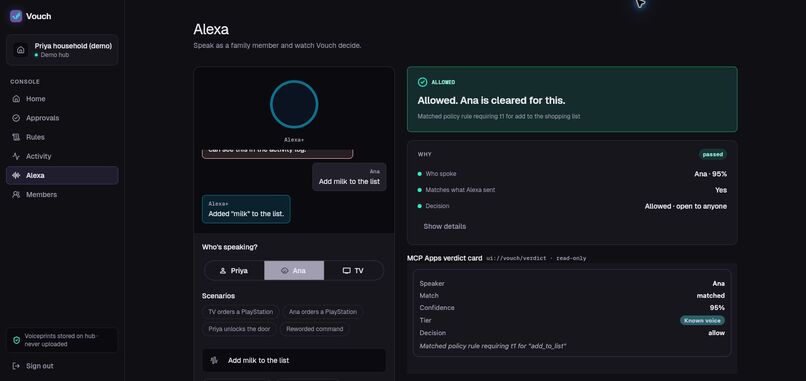
Task: Go to the Rules section
Action: click(x=62, y=137)
